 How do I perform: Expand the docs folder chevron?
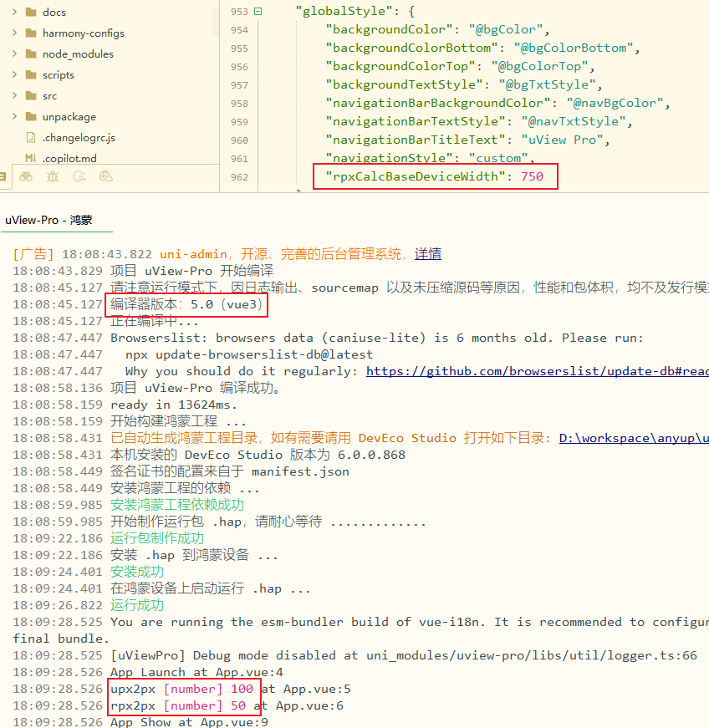point(14,13)
